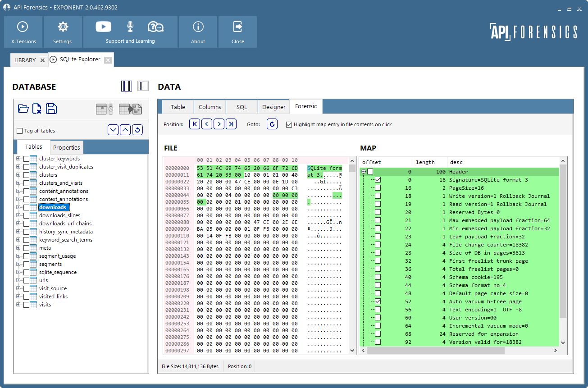Click the open database folder icon
Screen dimensions: 588x388
point(23,109)
